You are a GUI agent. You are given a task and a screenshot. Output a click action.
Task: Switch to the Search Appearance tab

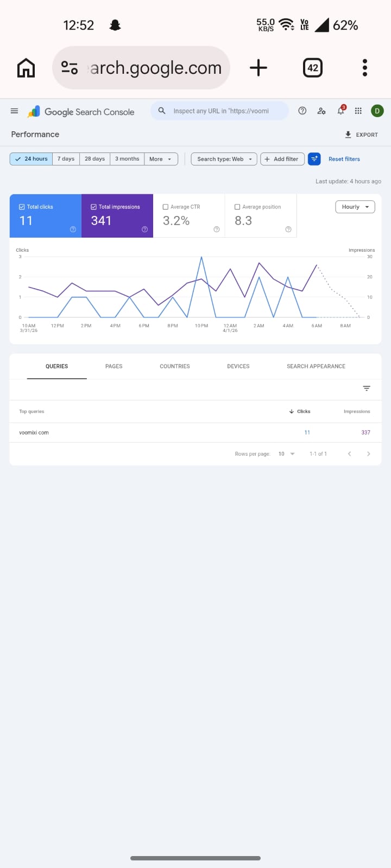(x=316, y=366)
